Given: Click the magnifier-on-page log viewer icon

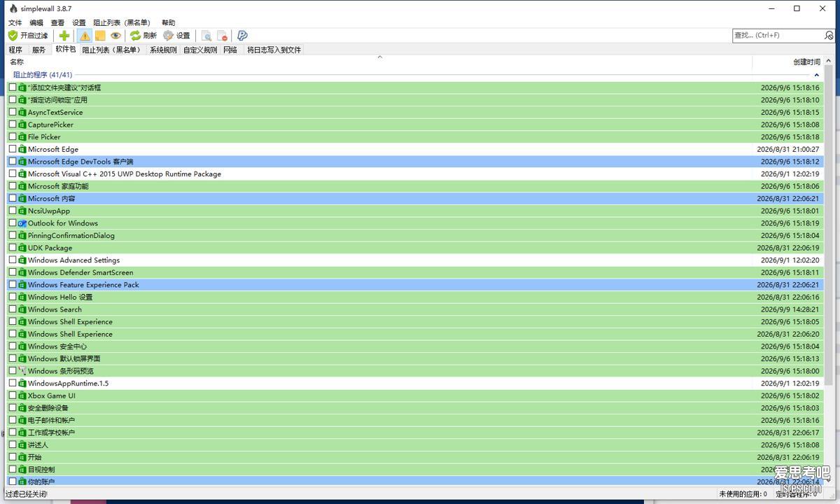Looking at the screenshot, I should pyautogui.click(x=206, y=36).
